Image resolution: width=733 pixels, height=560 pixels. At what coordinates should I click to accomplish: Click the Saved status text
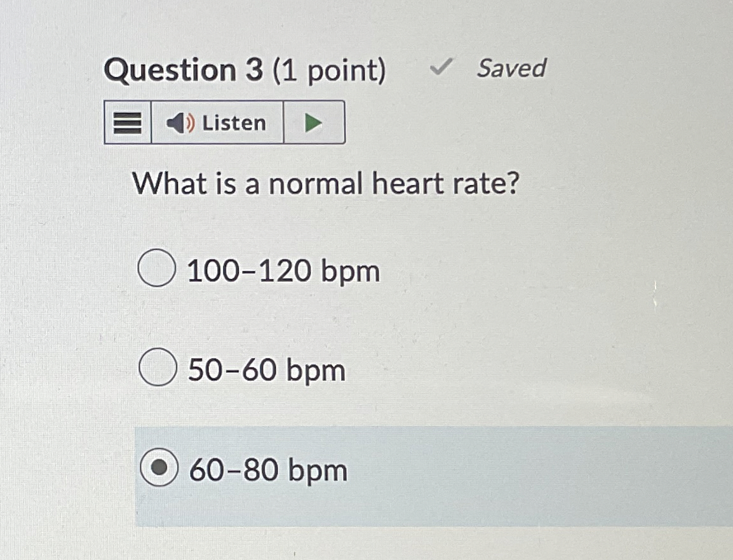click(x=511, y=68)
